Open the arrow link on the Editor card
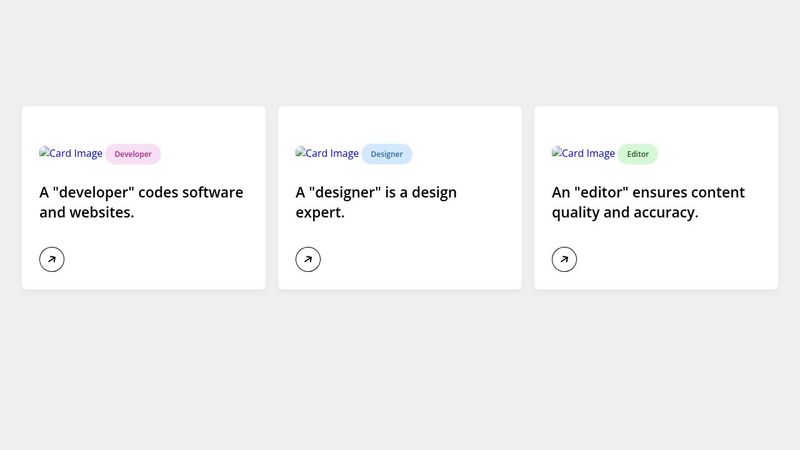The width and height of the screenshot is (800, 450). (564, 259)
